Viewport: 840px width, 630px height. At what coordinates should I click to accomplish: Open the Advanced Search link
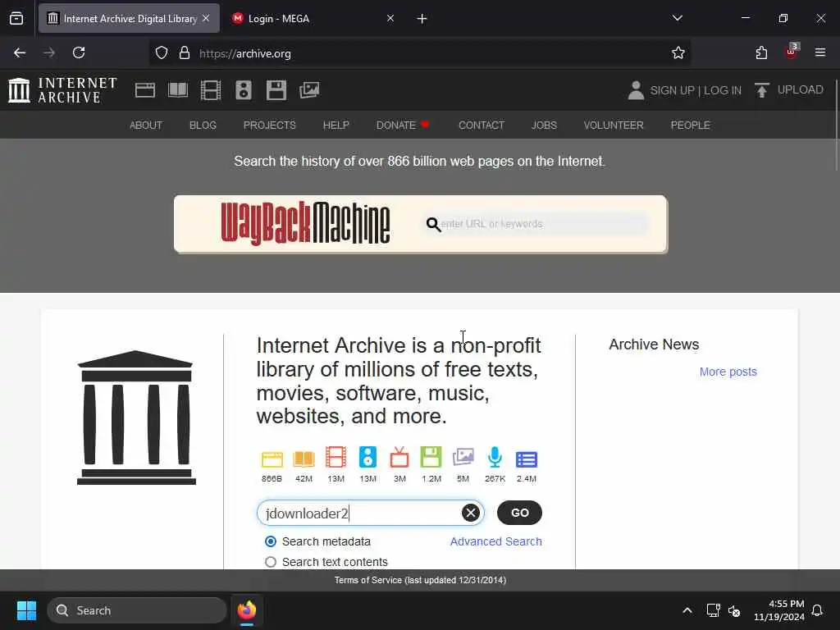495,541
